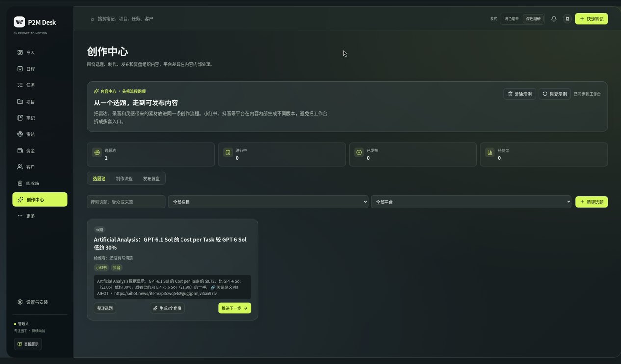Click the 快速笔记 button
Screen dimensions: 621x364
(592, 19)
